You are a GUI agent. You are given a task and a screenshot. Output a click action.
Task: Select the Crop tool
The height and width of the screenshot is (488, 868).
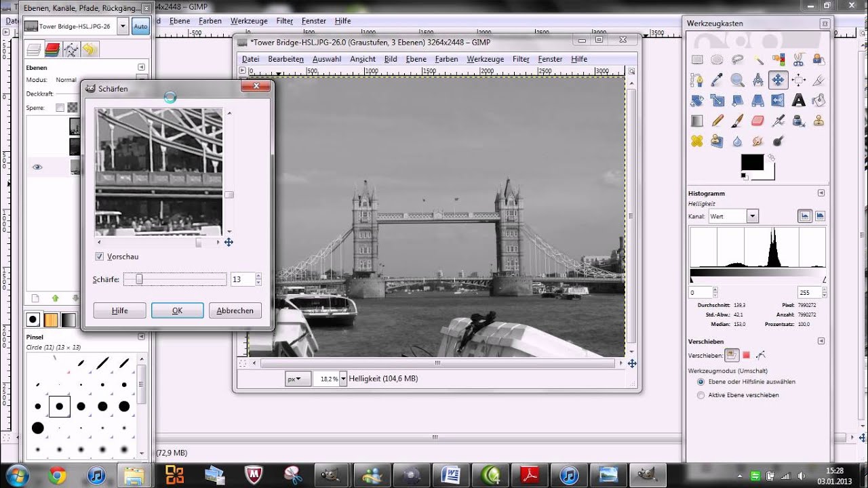click(818, 80)
